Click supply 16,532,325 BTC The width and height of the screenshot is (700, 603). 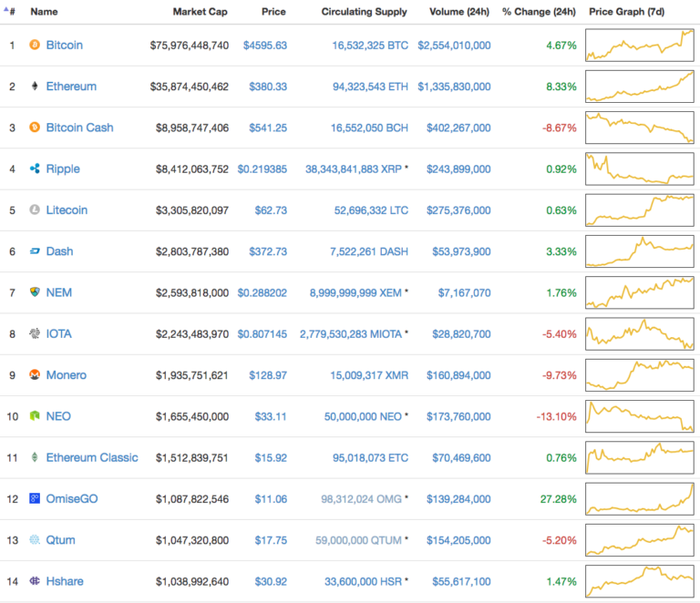point(370,46)
